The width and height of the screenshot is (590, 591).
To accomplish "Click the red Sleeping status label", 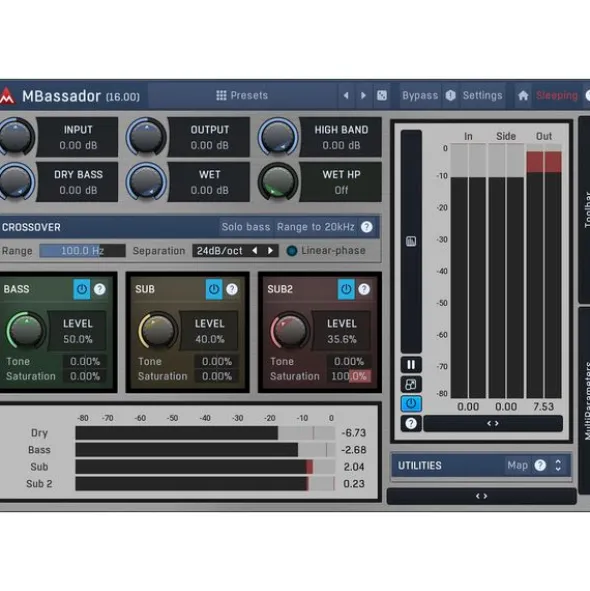I will tap(557, 96).
